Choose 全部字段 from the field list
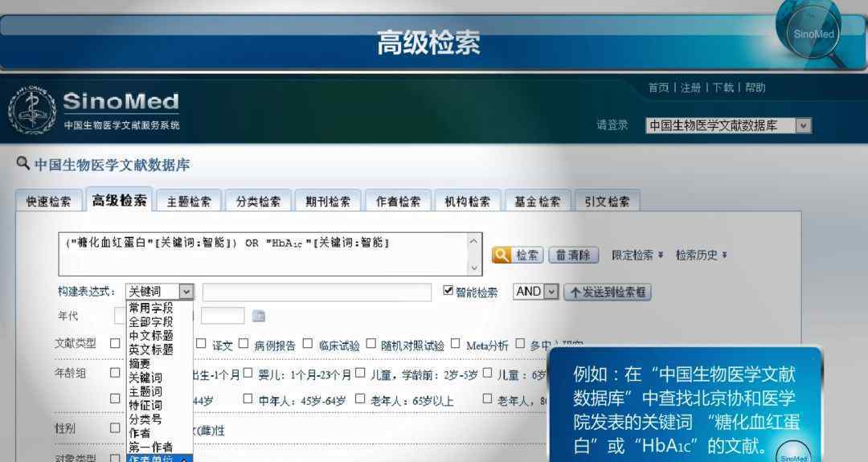Image resolution: width=868 pixels, height=462 pixels. (x=150, y=321)
